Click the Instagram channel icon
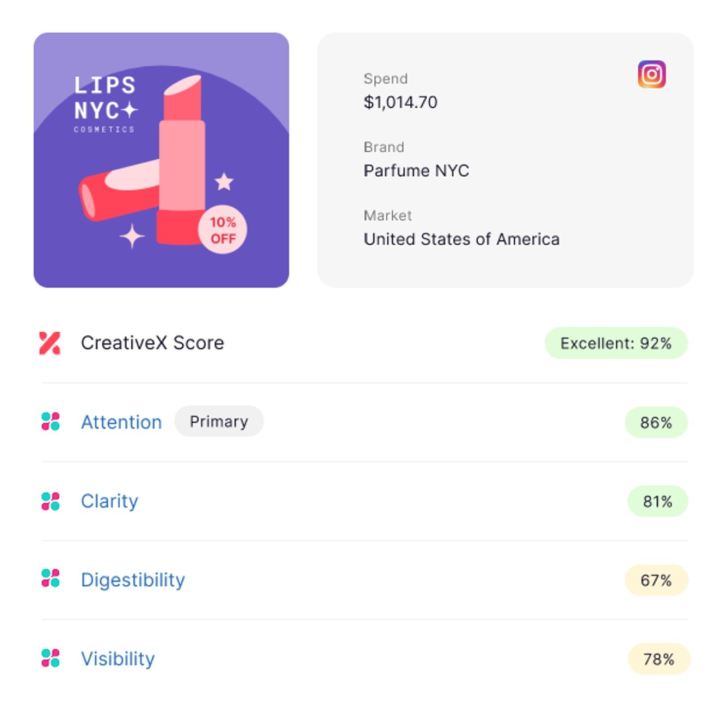The width and height of the screenshot is (728, 706). 651,73
